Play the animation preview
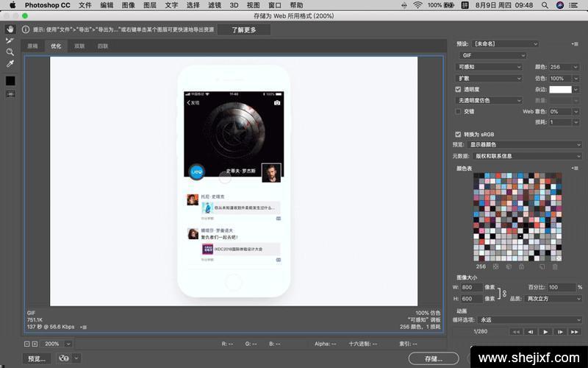 click(545, 332)
